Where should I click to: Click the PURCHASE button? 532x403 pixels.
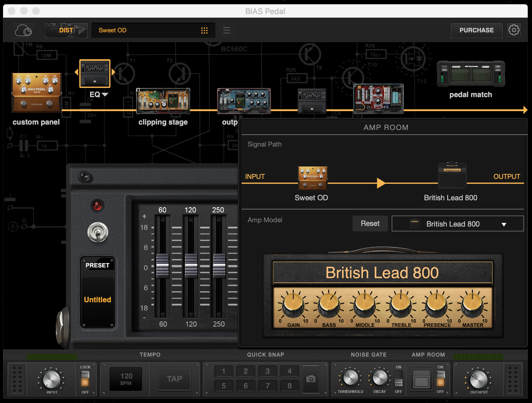[x=476, y=30]
